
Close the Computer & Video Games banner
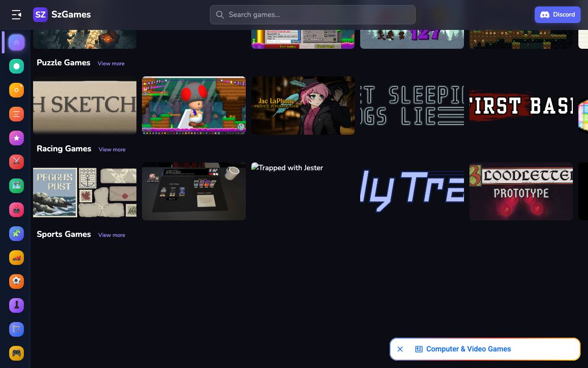coord(400,349)
